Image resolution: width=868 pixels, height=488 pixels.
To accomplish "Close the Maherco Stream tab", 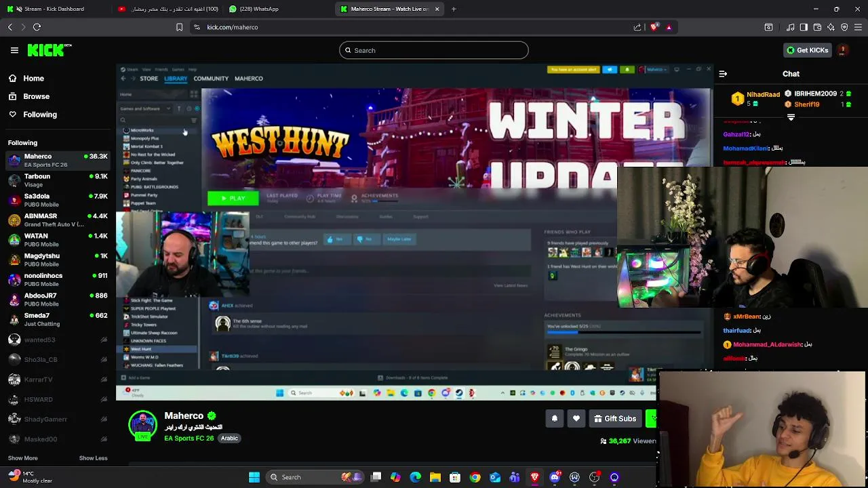I will pyautogui.click(x=437, y=9).
